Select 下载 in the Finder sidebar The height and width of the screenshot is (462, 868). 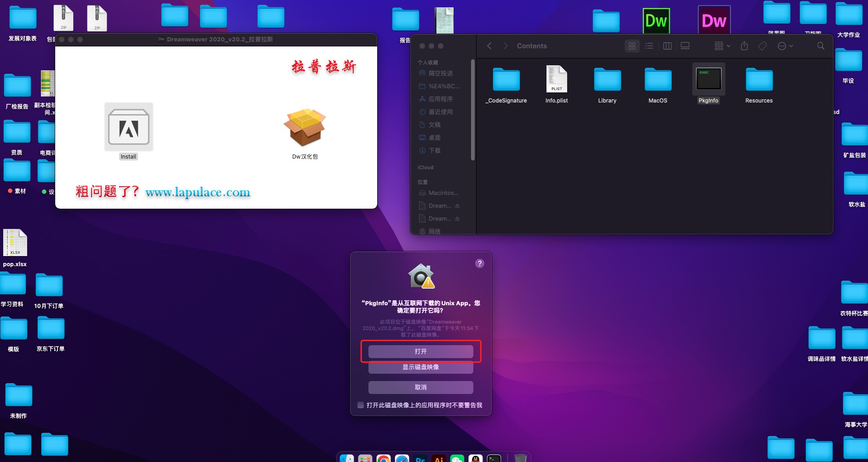(434, 150)
